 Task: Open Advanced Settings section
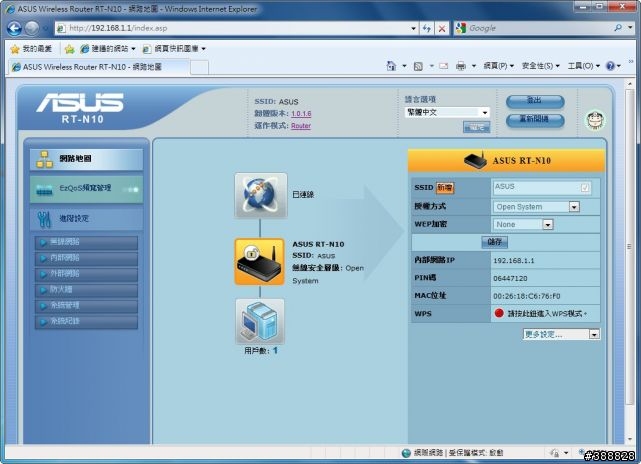coord(86,219)
